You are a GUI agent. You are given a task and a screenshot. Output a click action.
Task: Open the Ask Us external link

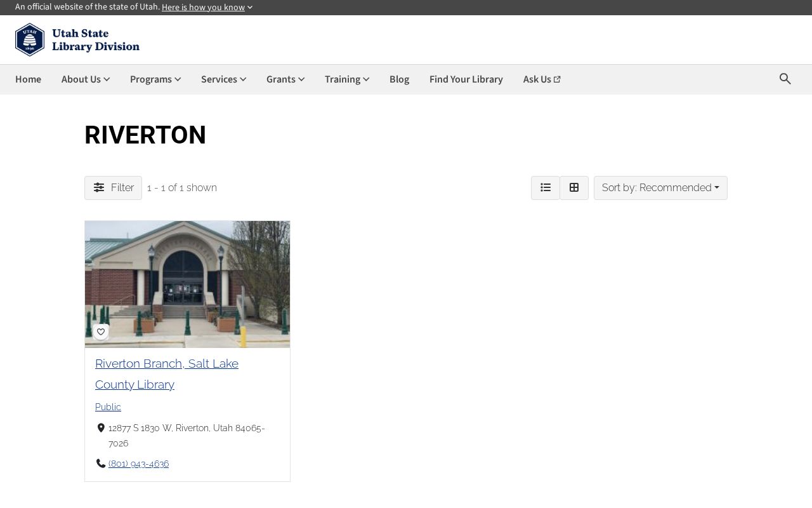[x=542, y=79]
